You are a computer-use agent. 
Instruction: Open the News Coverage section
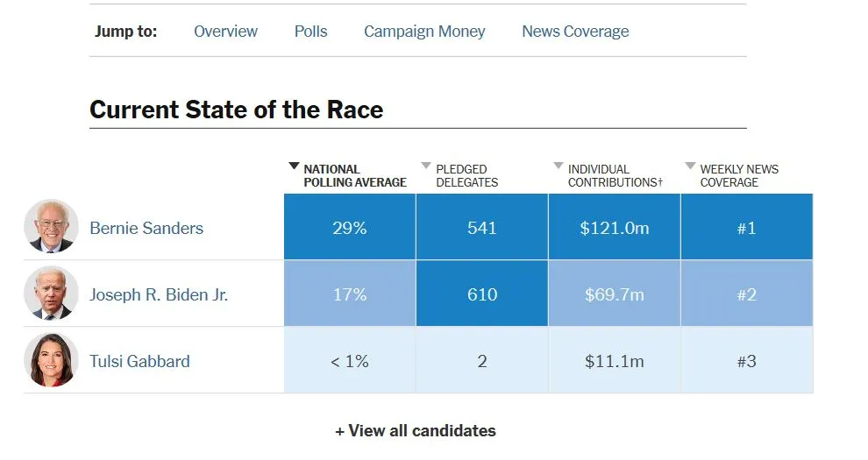tap(575, 32)
